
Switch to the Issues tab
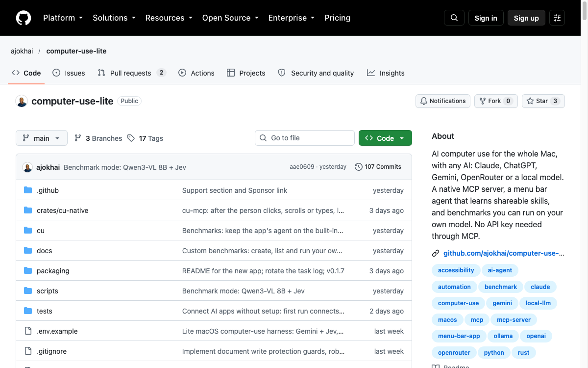pos(69,73)
